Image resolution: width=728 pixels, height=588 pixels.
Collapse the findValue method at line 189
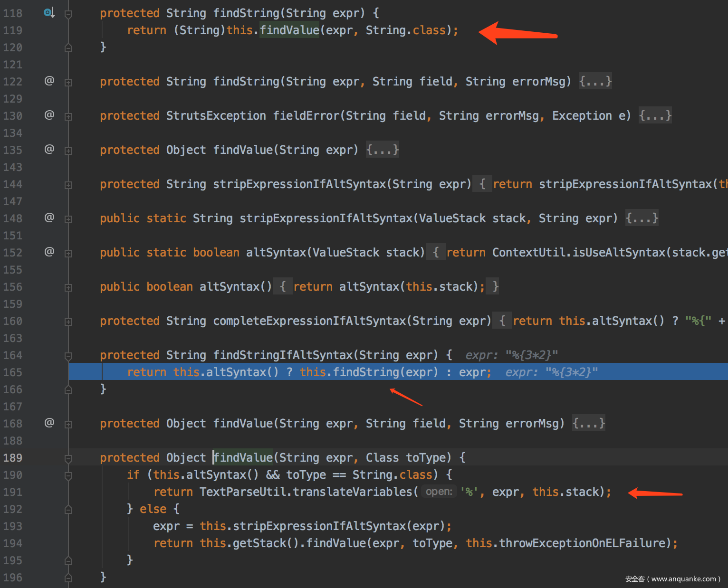point(68,458)
